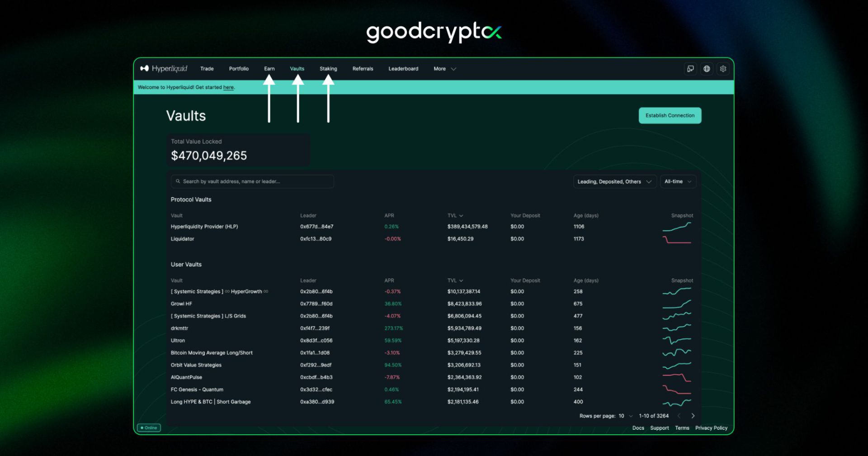The width and height of the screenshot is (868, 456).
Task: Click leader address 0xa380...d939
Action: tap(317, 402)
